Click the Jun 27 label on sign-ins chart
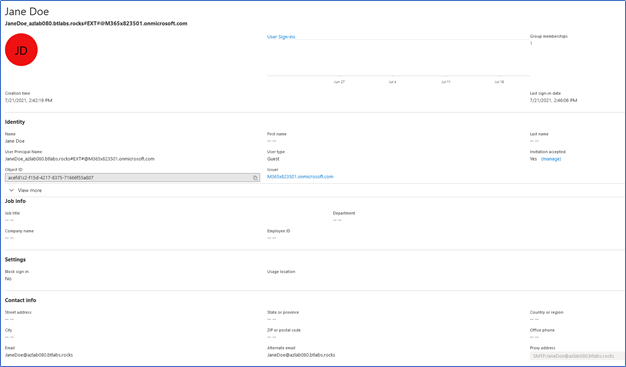626x367 pixels. coord(339,82)
